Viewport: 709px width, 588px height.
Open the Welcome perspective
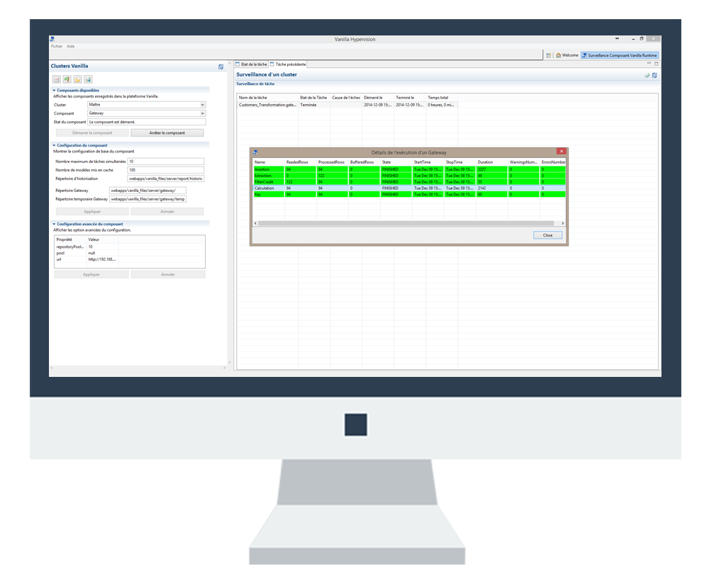pos(567,55)
